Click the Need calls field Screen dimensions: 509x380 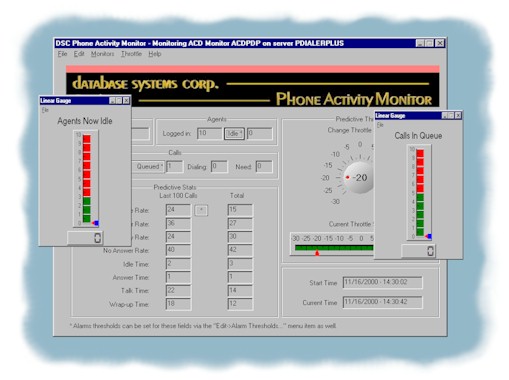[x=264, y=166]
